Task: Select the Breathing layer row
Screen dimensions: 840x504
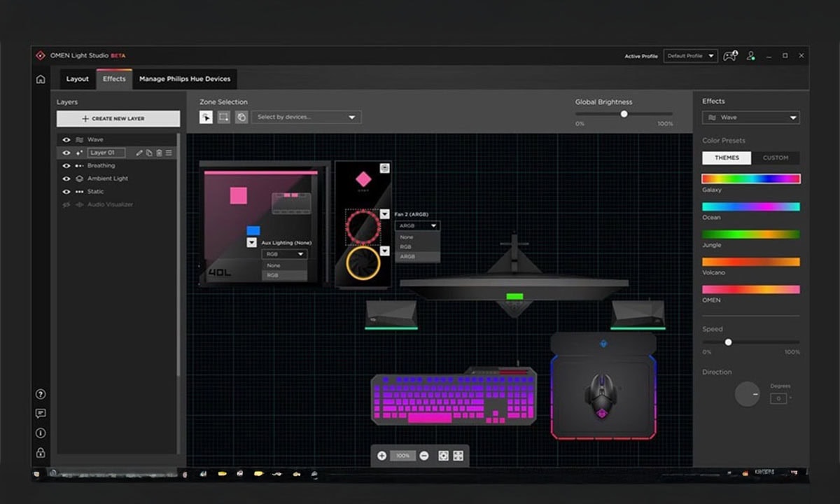Action: tap(118, 166)
